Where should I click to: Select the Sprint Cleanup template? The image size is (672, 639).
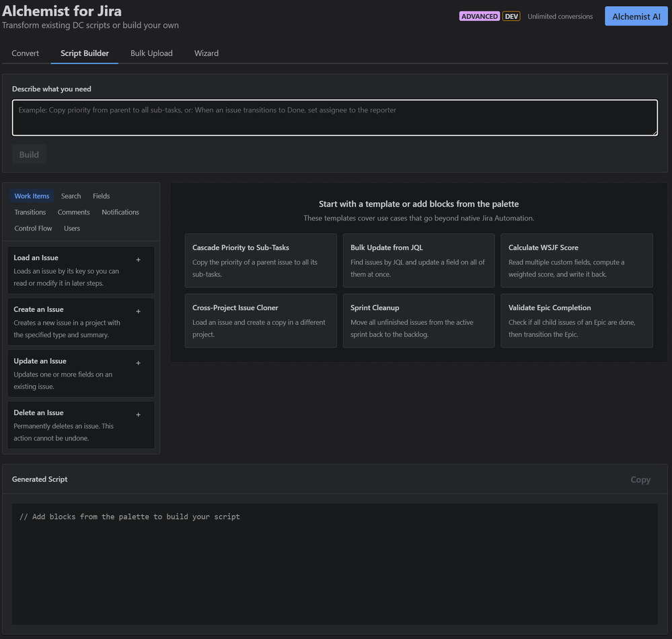tap(418, 321)
